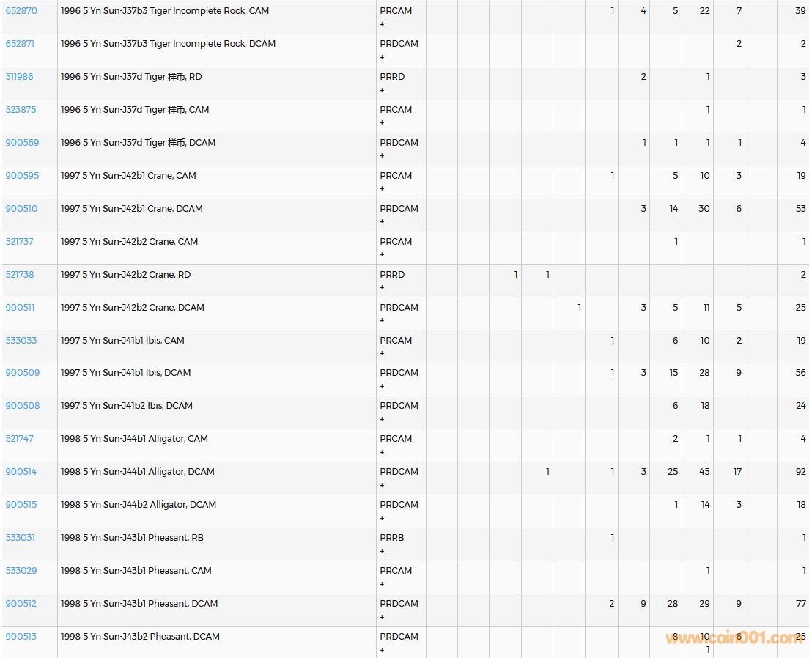Expand plus under PRCAM for Alligator CAM

(x=382, y=452)
